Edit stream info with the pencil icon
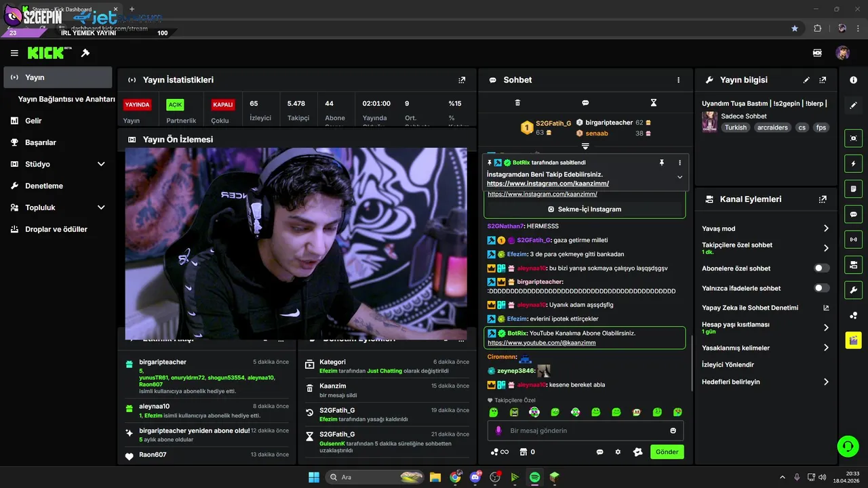 tap(806, 80)
